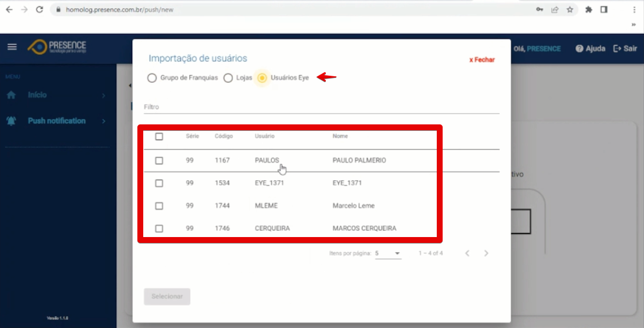Screen dimensions: 644x328
Task: Reload the current page
Action: [x=39, y=9]
